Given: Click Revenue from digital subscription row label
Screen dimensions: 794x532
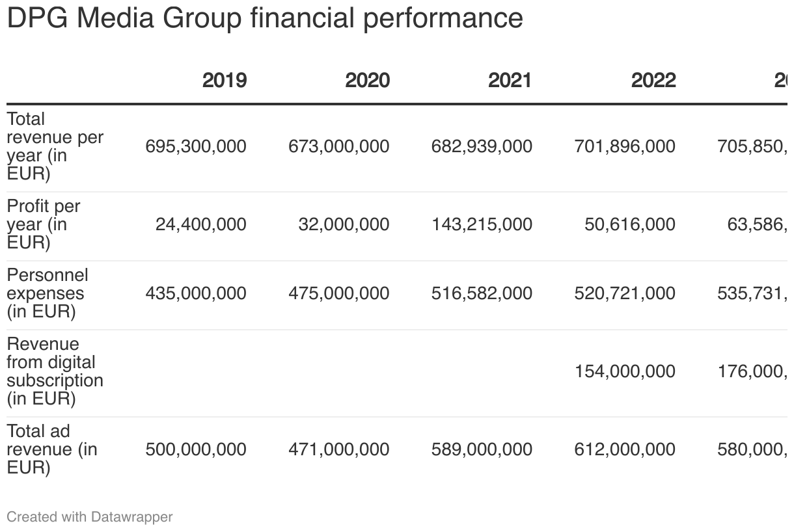Looking at the screenshot, I should click(x=55, y=371).
